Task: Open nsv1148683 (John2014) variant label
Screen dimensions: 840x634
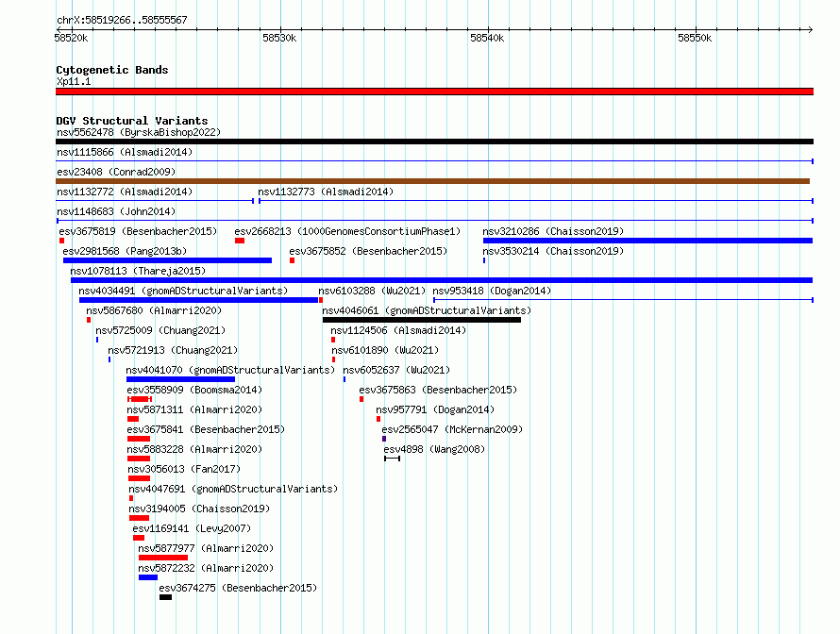Action: [x=116, y=211]
